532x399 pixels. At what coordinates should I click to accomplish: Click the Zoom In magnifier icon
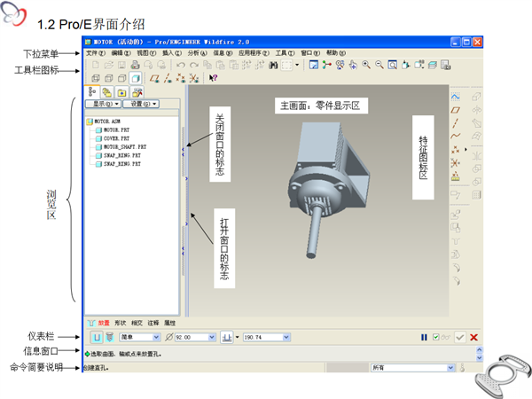[366, 65]
